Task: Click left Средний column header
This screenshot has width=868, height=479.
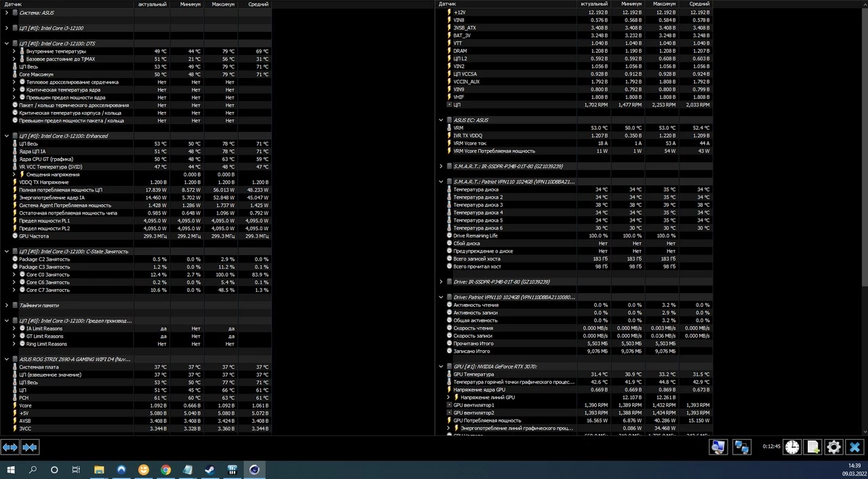Action: tap(254, 4)
